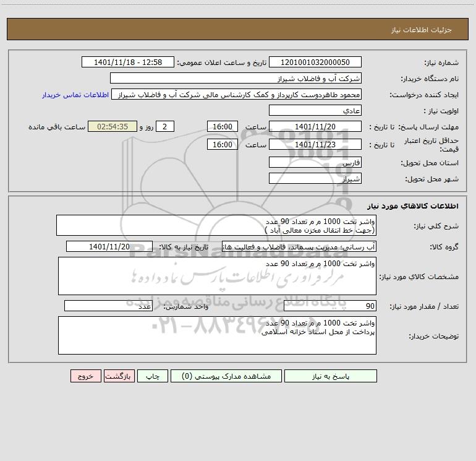Image resolution: width=476 pixels, height=461 pixels.
Task: Click the validity time field 16:00 beside 1401/11/23
Action: point(222,144)
